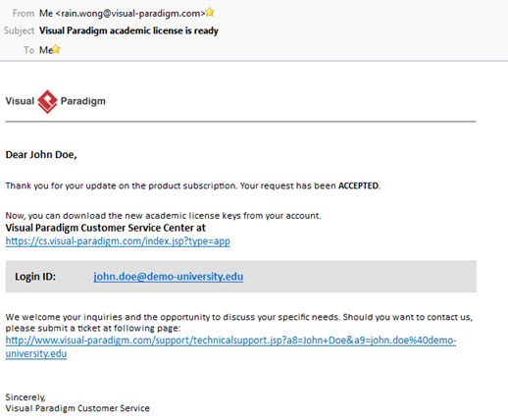
Task: Click the From field label
Action: [x=24, y=13]
